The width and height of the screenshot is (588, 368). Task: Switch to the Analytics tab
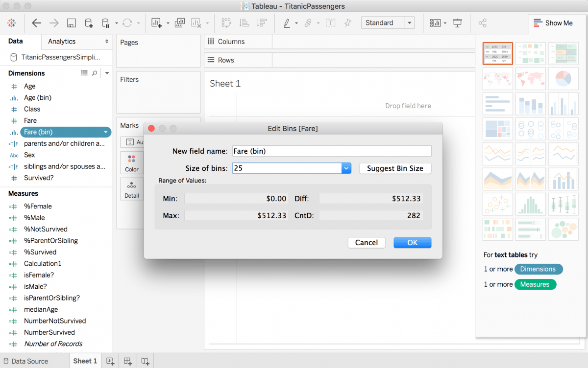coord(62,42)
